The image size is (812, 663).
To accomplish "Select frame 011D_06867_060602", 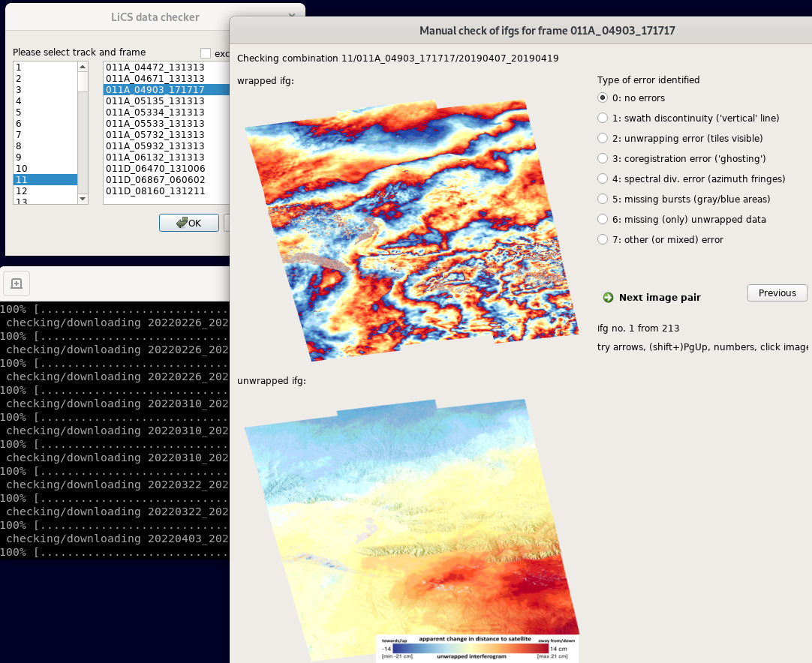I will (x=167, y=179).
